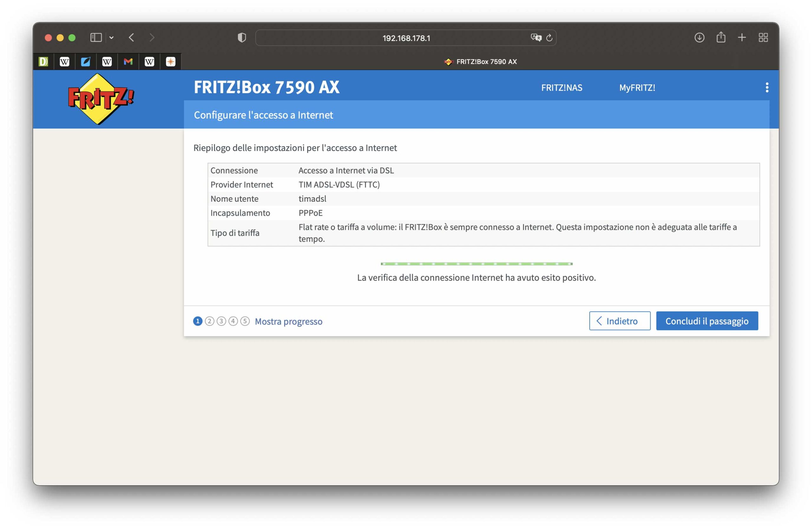This screenshot has height=529, width=812.
Task: Expand the sidebar dropdown chevron
Action: click(x=111, y=37)
